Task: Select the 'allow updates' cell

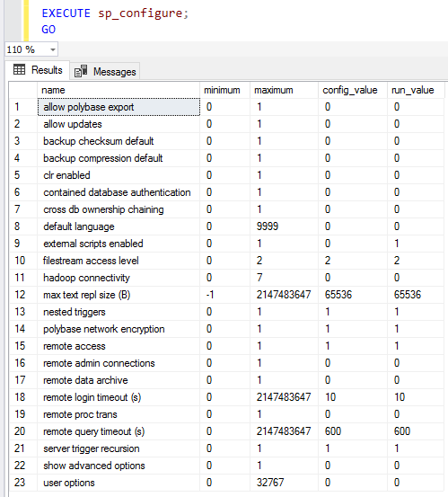Action: tap(119, 124)
